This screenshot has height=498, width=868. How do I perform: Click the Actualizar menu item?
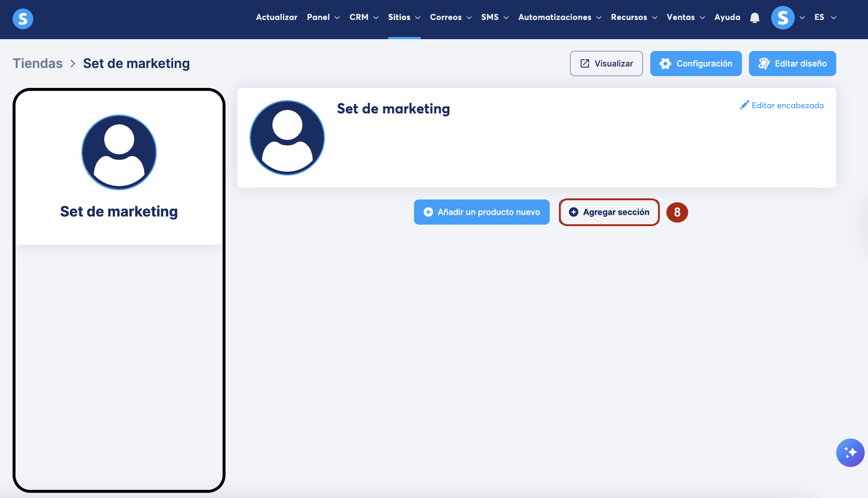coord(277,17)
